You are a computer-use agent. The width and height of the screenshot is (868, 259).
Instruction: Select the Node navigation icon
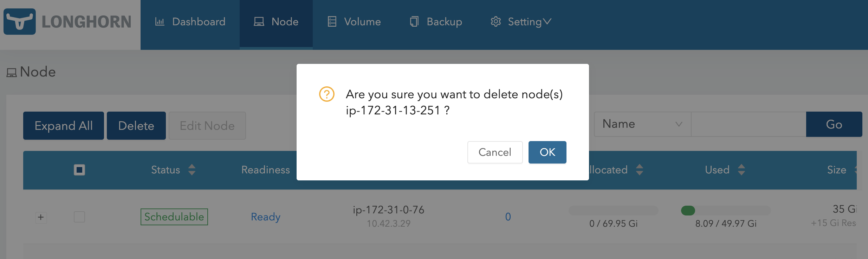pyautogui.click(x=259, y=21)
